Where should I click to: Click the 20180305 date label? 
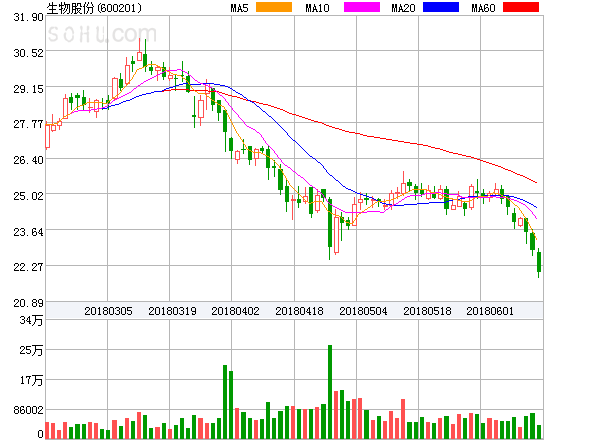point(108,311)
